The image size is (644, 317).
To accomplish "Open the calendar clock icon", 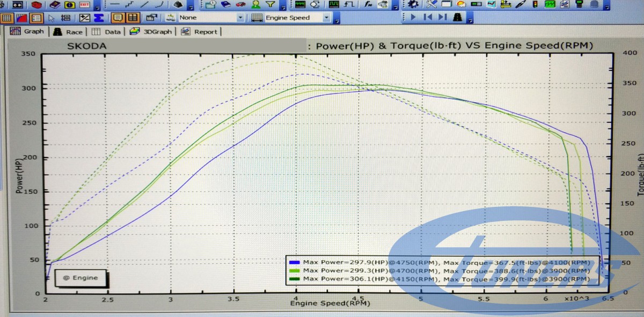I will tap(211, 4).
